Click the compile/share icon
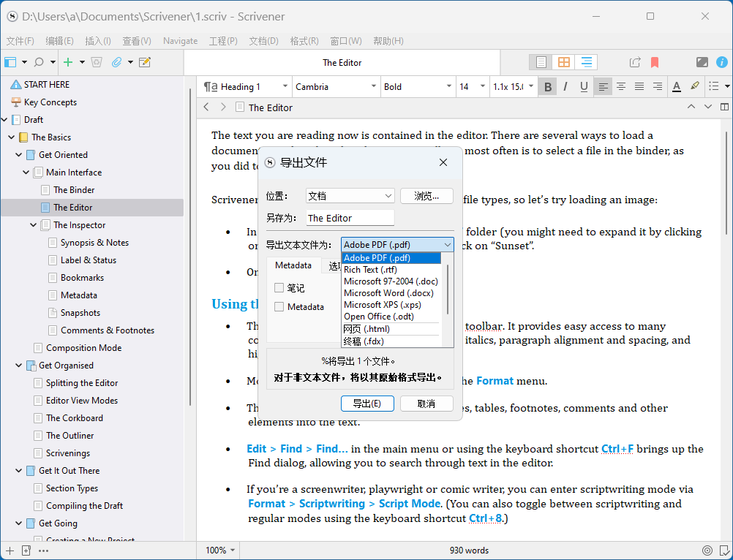733x560 pixels. [635, 62]
